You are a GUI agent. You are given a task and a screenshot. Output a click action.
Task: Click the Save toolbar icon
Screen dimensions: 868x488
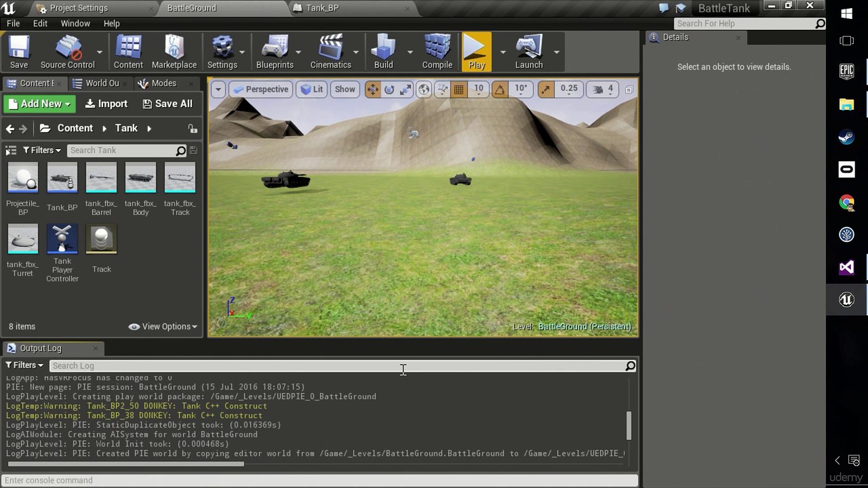pyautogui.click(x=19, y=52)
